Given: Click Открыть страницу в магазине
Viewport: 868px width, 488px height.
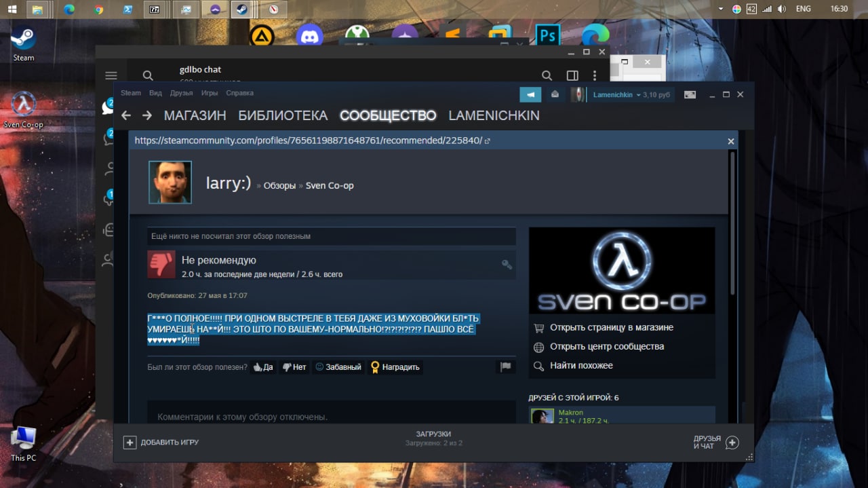Looking at the screenshot, I should coord(612,327).
